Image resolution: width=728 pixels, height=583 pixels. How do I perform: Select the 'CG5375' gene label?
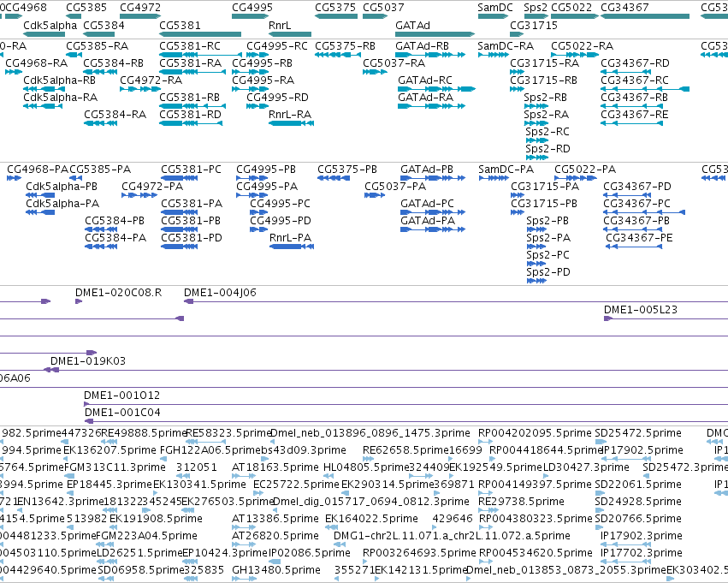point(335,8)
